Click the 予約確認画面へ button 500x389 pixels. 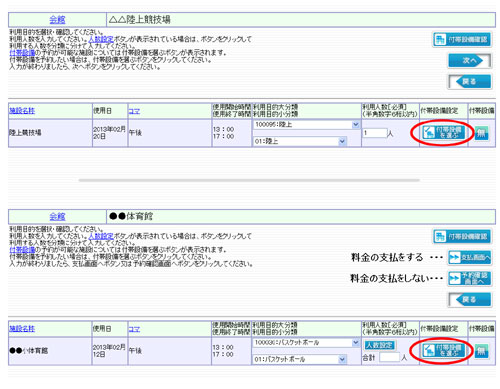[x=470, y=278]
